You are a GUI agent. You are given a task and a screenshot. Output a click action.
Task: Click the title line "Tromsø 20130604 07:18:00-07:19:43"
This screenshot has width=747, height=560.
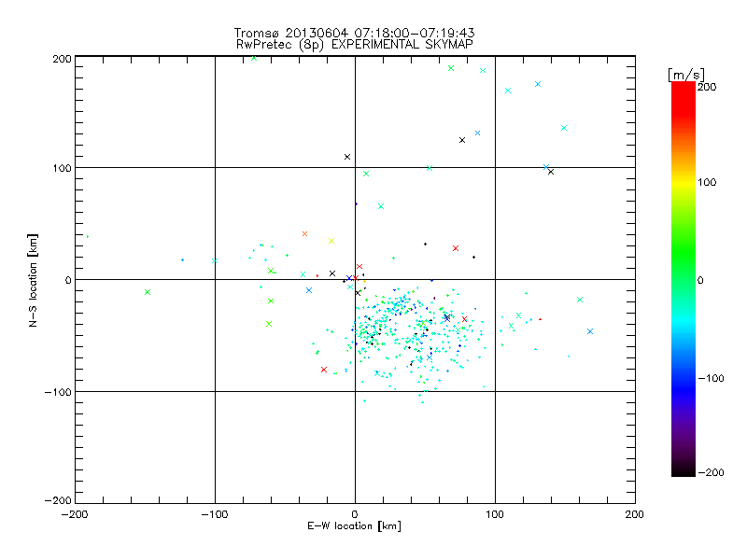[x=354, y=33]
